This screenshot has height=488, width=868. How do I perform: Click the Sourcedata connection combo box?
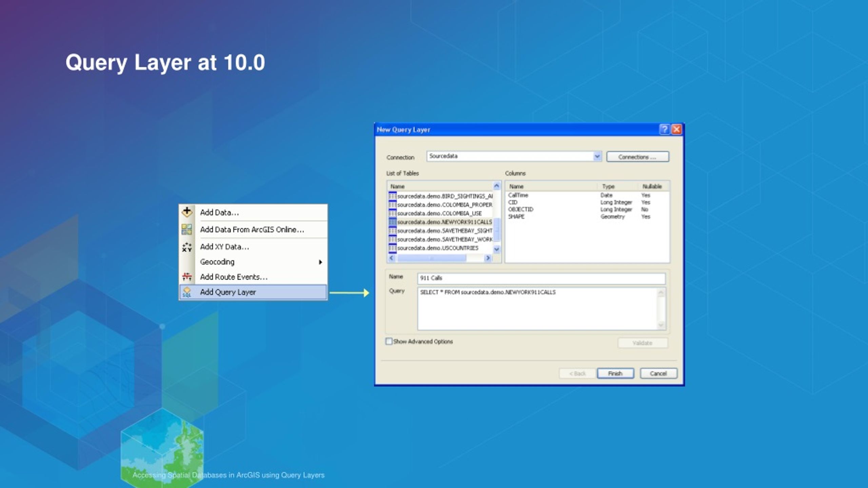[514, 156]
